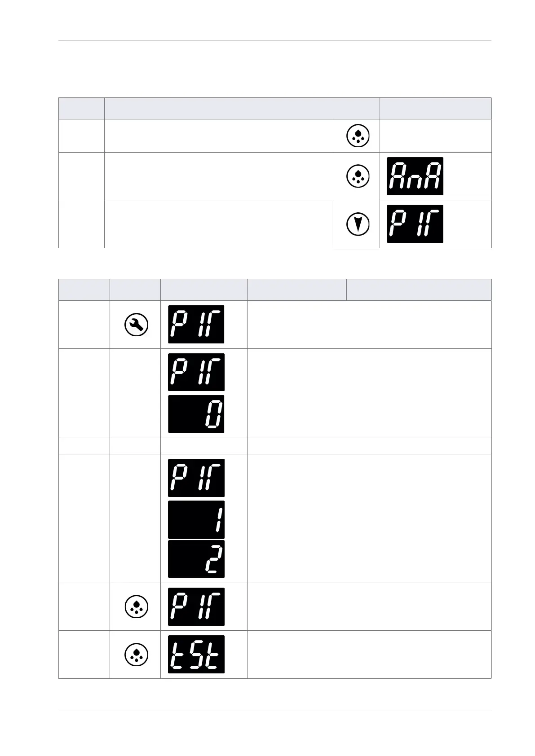Select the P1r display beside the down-arrow icon

[x=415, y=224]
